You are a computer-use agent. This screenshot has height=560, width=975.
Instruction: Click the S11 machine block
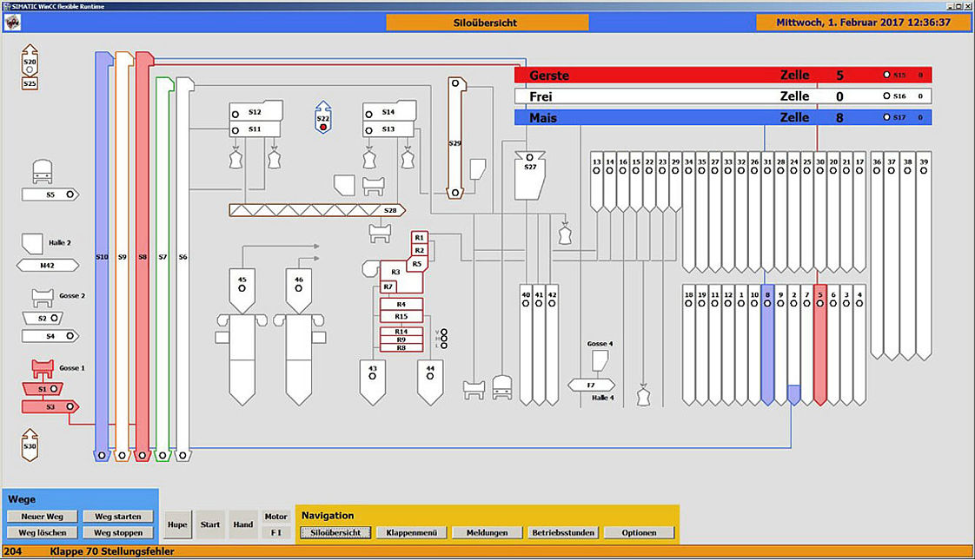point(255,129)
